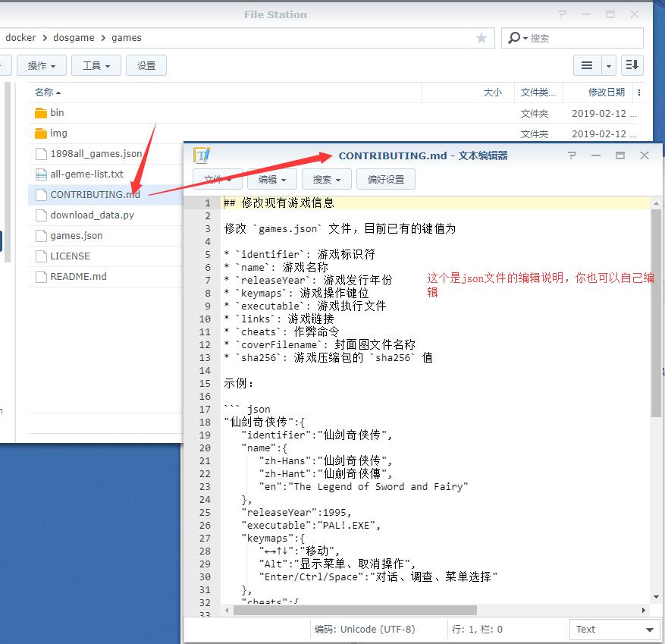
Task: Open column options menu in header
Action: click(639, 93)
